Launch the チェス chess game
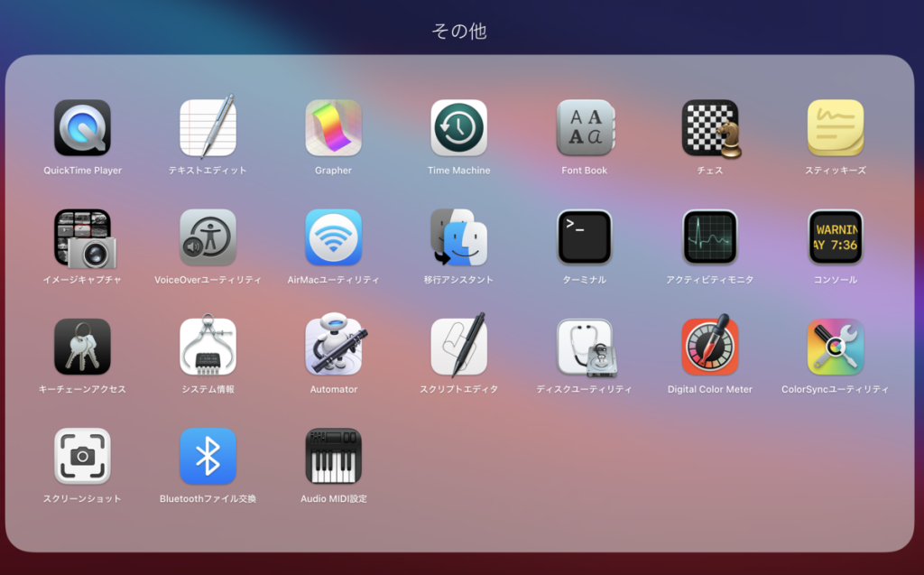Screen dimensions: 924x575 click(710, 128)
